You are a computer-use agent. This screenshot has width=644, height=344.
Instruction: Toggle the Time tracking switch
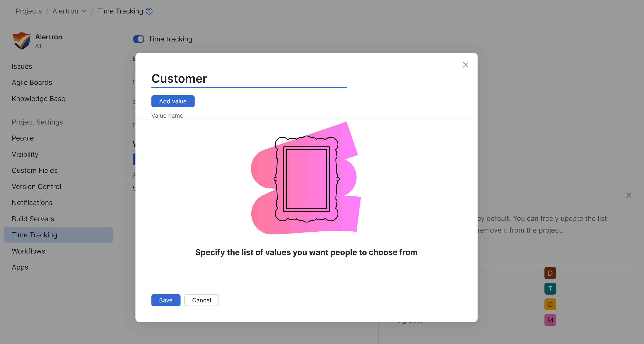[139, 39]
